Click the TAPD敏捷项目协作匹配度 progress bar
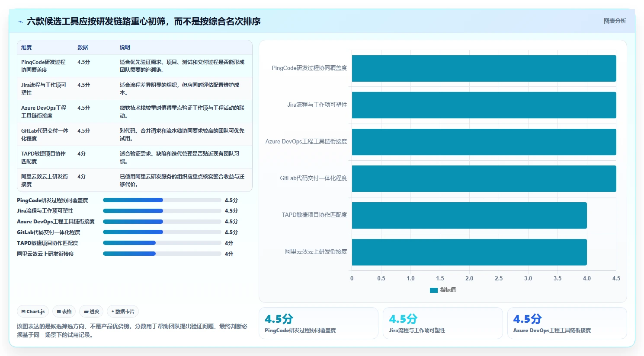Screen dimensions: 644x356 (x=162, y=243)
